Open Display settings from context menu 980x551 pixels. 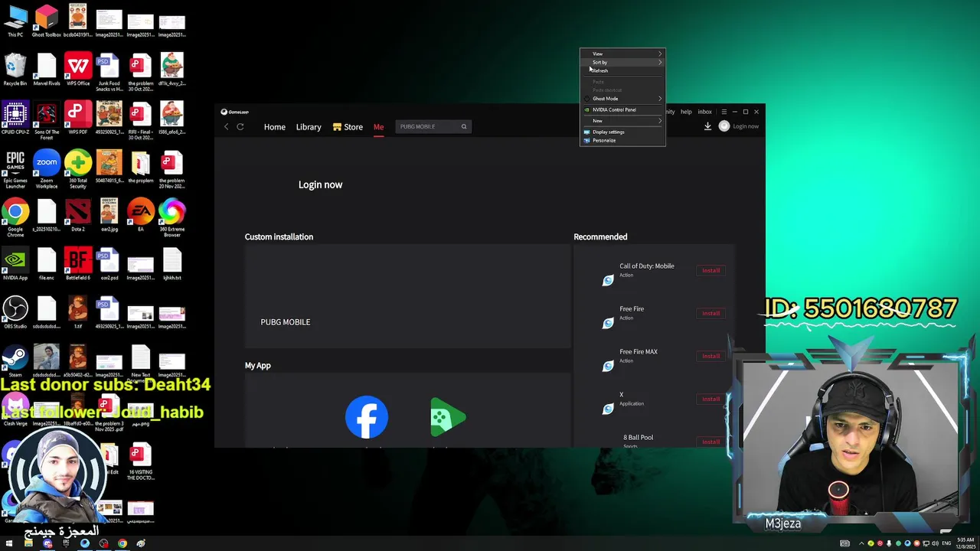[622, 132]
